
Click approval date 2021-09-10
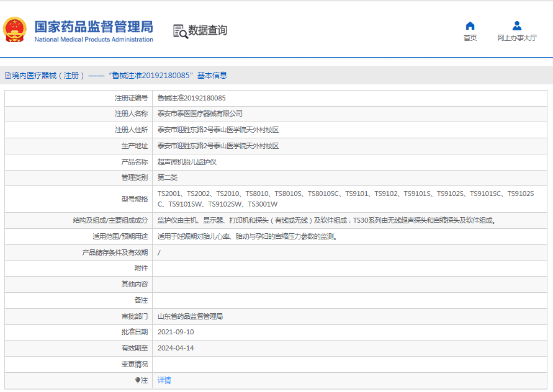pos(176,332)
